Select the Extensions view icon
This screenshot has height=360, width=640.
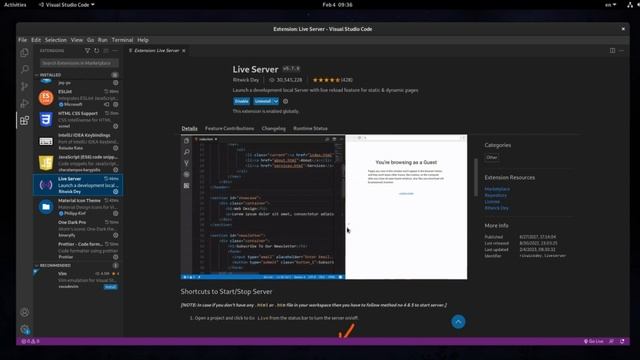pyautogui.click(x=24, y=120)
